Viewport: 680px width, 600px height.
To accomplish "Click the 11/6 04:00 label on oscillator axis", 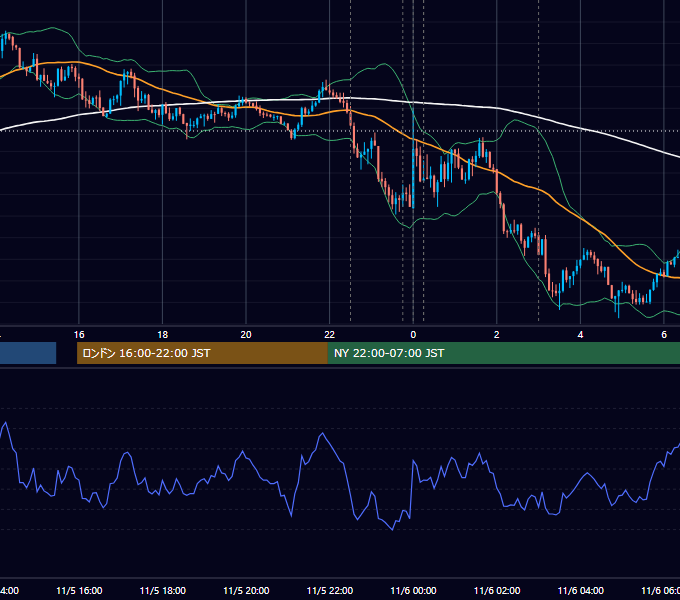I will [x=580, y=590].
